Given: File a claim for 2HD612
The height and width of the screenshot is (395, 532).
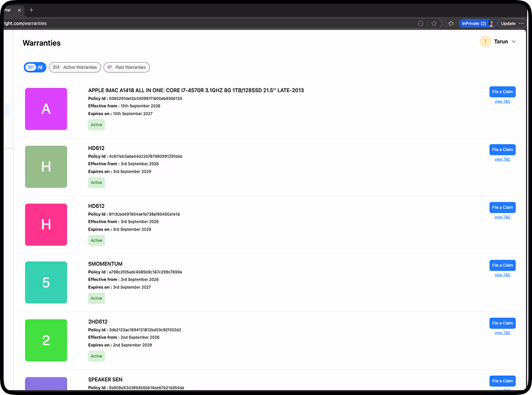Looking at the screenshot, I should click(503, 323).
